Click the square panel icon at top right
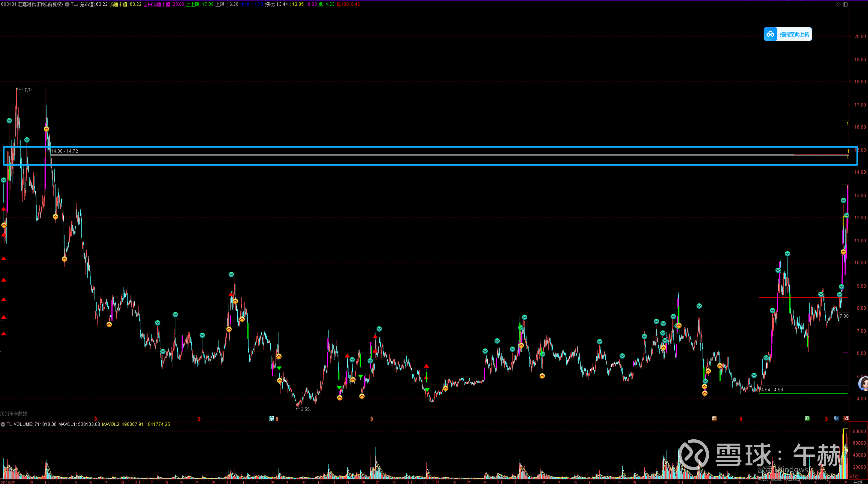 [x=845, y=5]
